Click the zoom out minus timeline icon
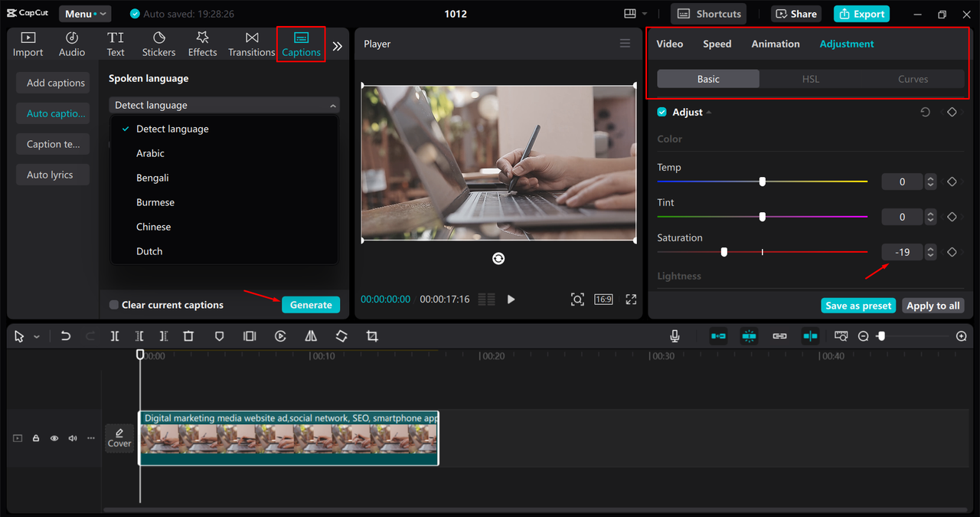 pyautogui.click(x=863, y=336)
